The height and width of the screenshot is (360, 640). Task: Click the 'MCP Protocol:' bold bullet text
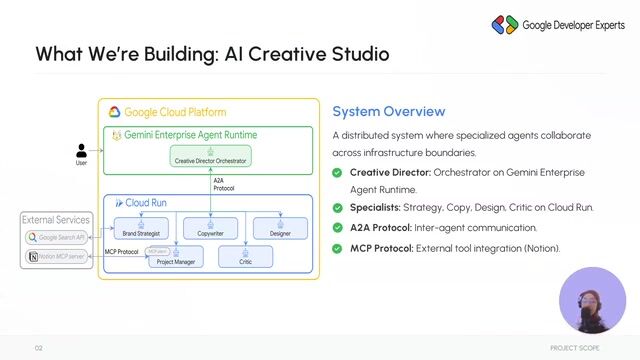pos(382,248)
